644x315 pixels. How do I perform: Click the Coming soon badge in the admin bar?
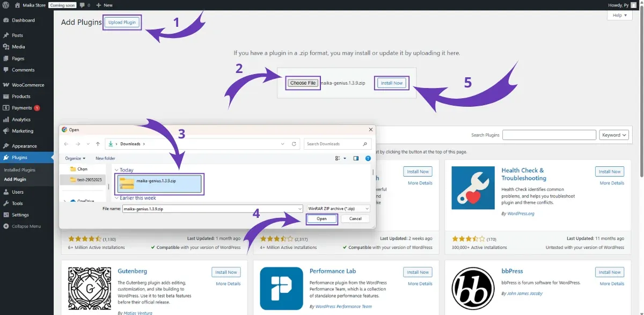point(63,5)
